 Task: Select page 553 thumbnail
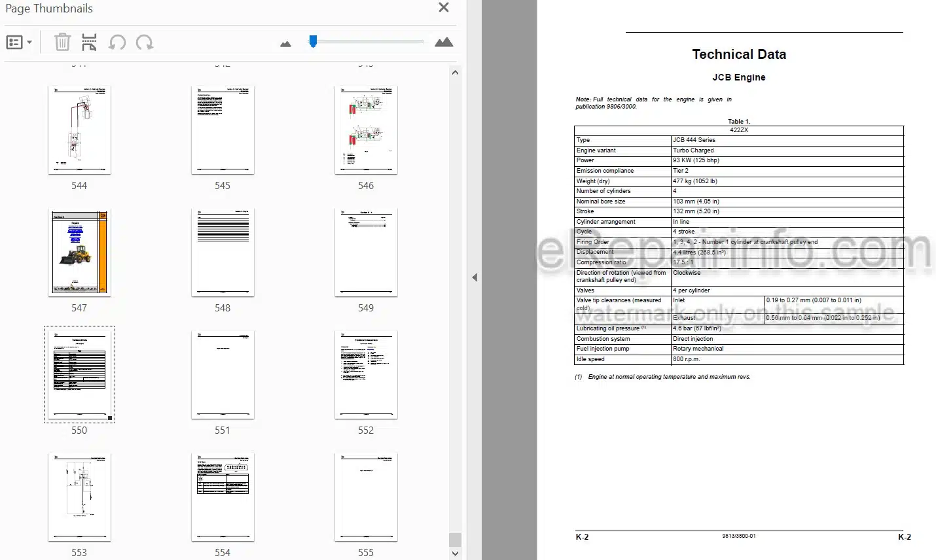[79, 497]
